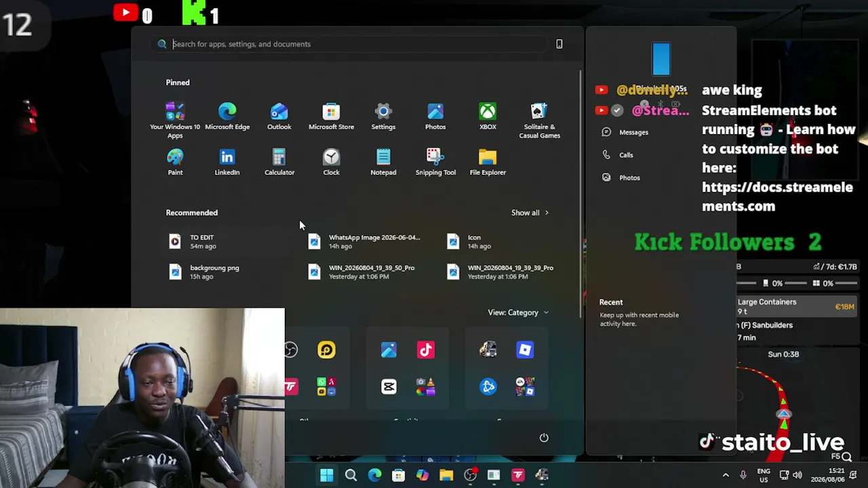Open Roblox in the games category
The width and height of the screenshot is (868, 488).
tap(525, 350)
